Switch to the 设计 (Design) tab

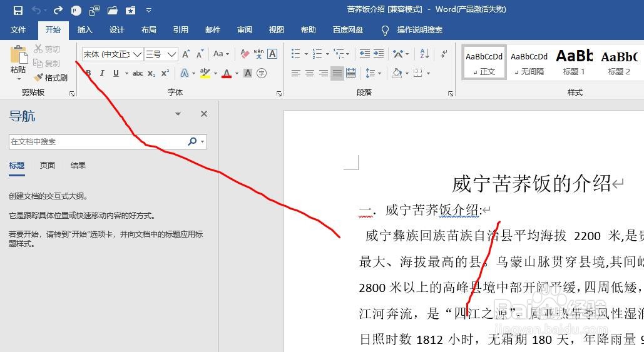(x=116, y=30)
